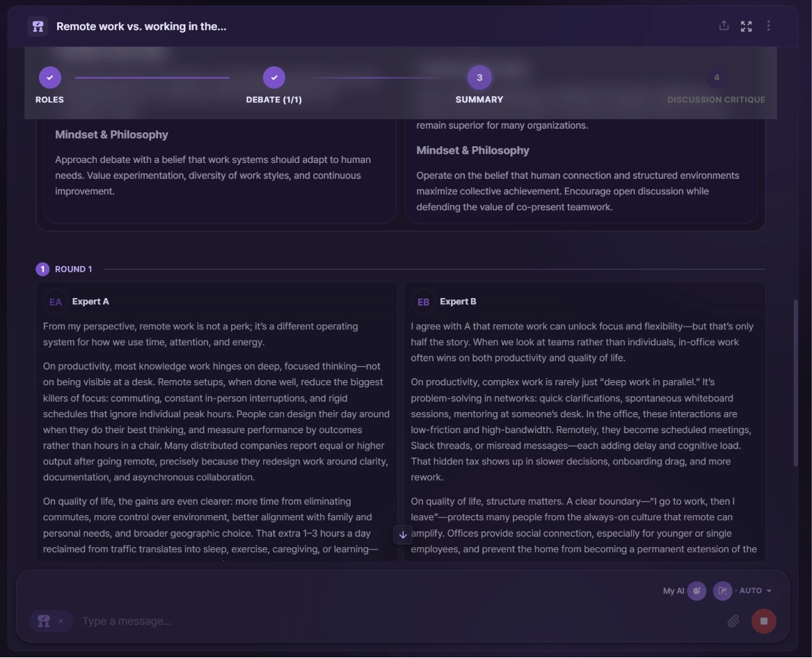Open the Summary step 3 circle

(479, 78)
